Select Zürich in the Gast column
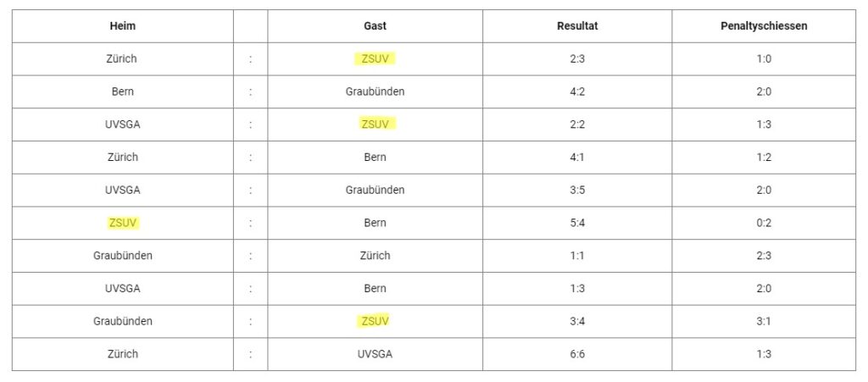 375,256
